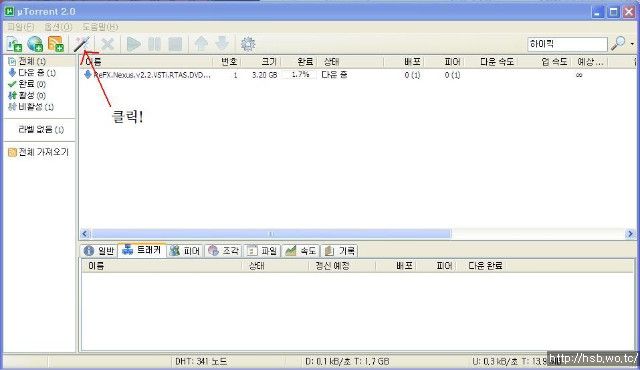Sort the list by the 업 속도 column

pyautogui.click(x=554, y=62)
